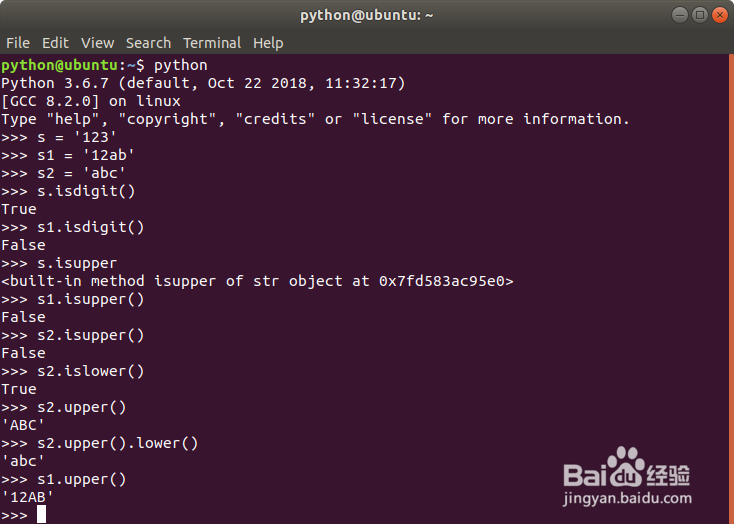This screenshot has height=524, width=734.
Task: Open the Help menu
Action: pyautogui.click(x=268, y=43)
